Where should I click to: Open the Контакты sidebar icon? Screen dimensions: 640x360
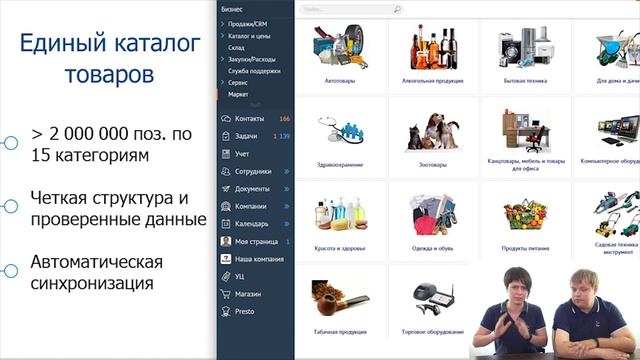226,119
